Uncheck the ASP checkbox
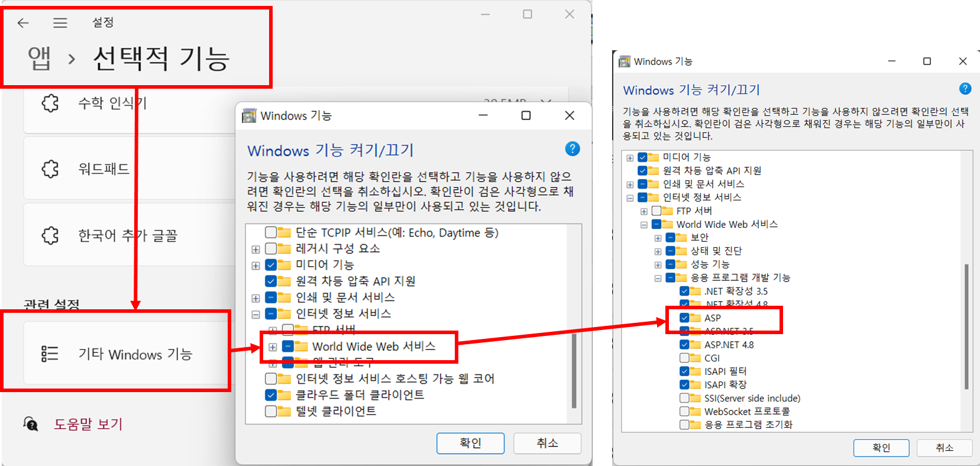 click(684, 318)
